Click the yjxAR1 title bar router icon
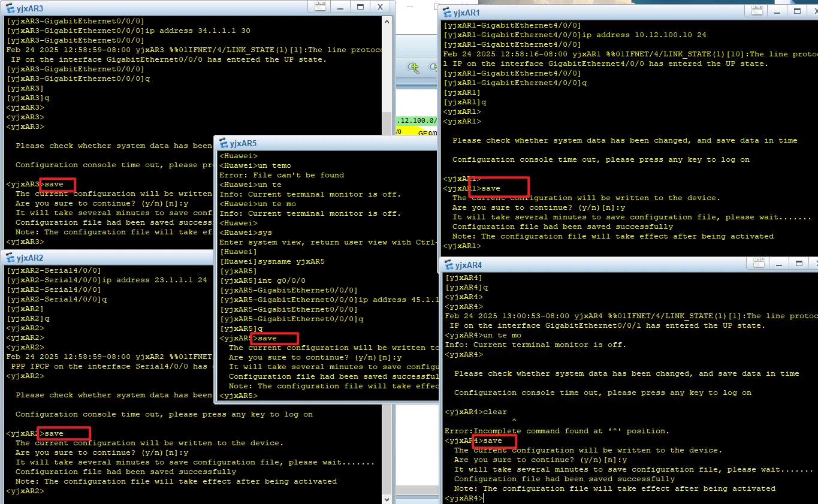 point(448,13)
